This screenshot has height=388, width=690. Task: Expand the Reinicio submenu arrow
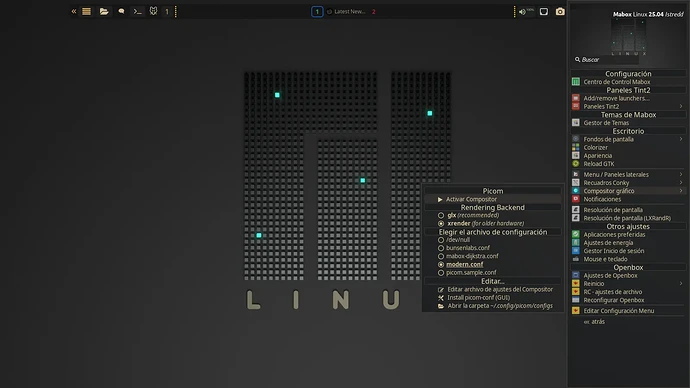[681, 283]
